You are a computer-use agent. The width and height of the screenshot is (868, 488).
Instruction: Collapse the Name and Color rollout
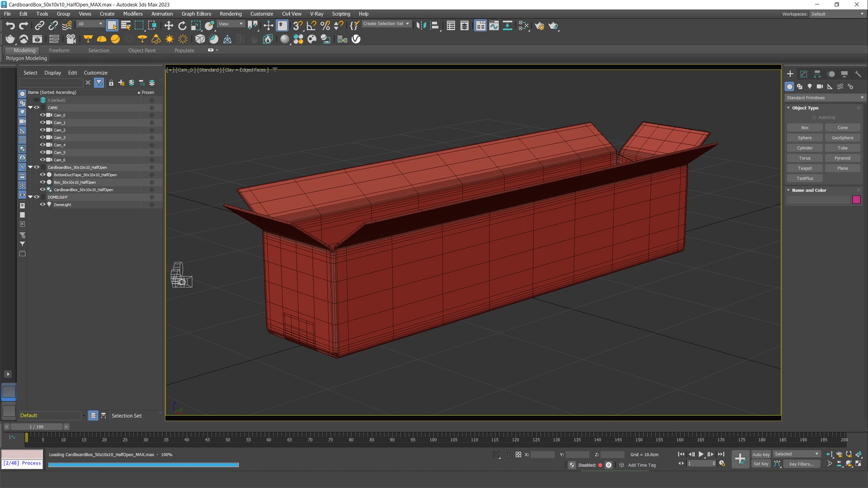click(x=788, y=190)
